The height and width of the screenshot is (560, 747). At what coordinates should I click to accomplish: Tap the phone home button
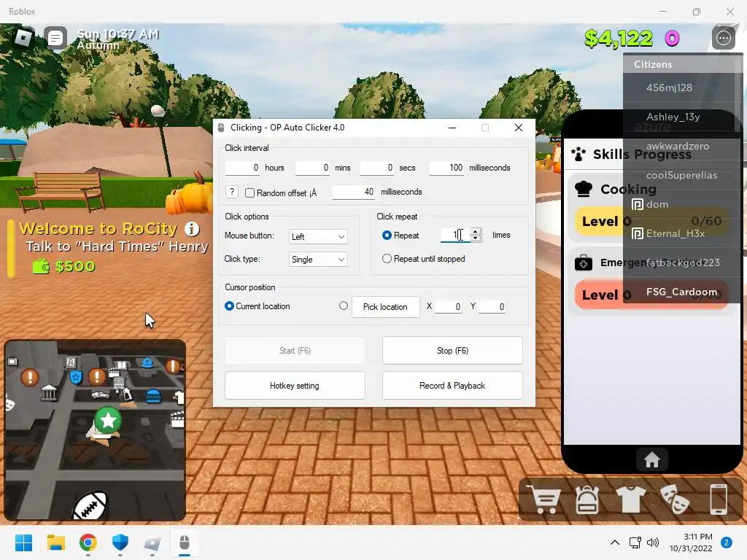pyautogui.click(x=651, y=460)
